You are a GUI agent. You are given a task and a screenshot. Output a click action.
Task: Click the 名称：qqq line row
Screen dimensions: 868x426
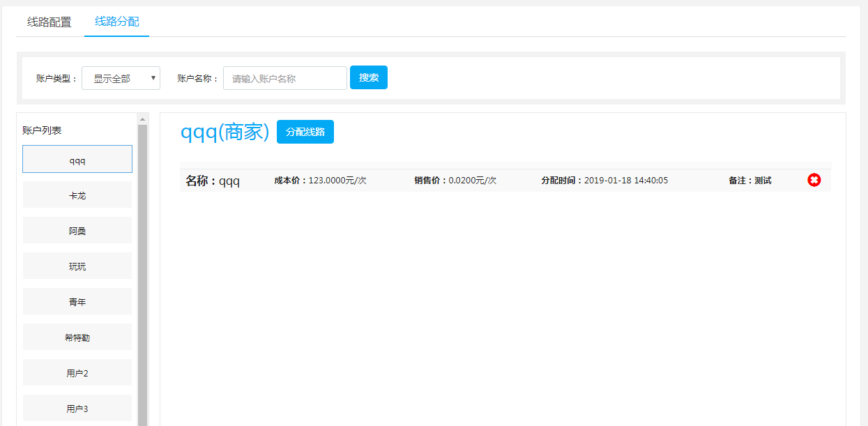tap(213, 181)
